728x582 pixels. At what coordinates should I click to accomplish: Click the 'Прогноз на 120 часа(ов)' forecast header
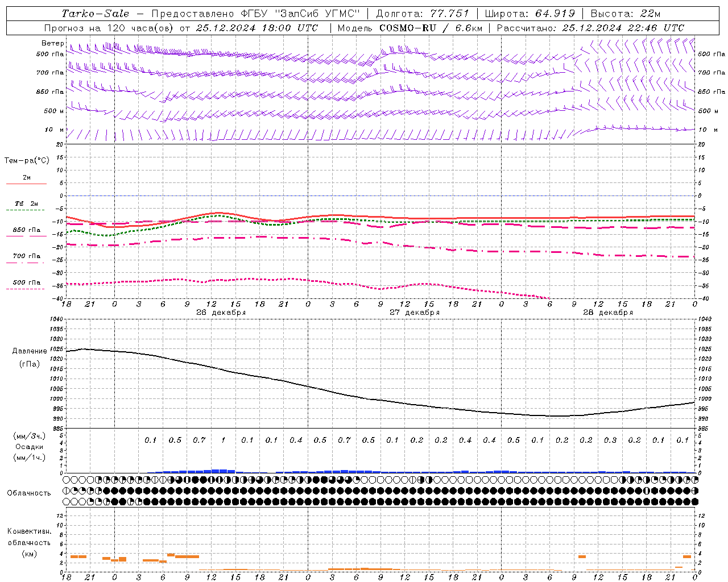click(x=109, y=28)
